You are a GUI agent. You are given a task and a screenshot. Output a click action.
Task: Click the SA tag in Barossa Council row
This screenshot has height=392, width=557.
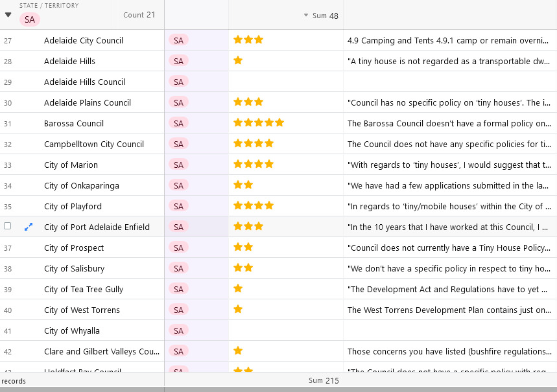point(178,123)
